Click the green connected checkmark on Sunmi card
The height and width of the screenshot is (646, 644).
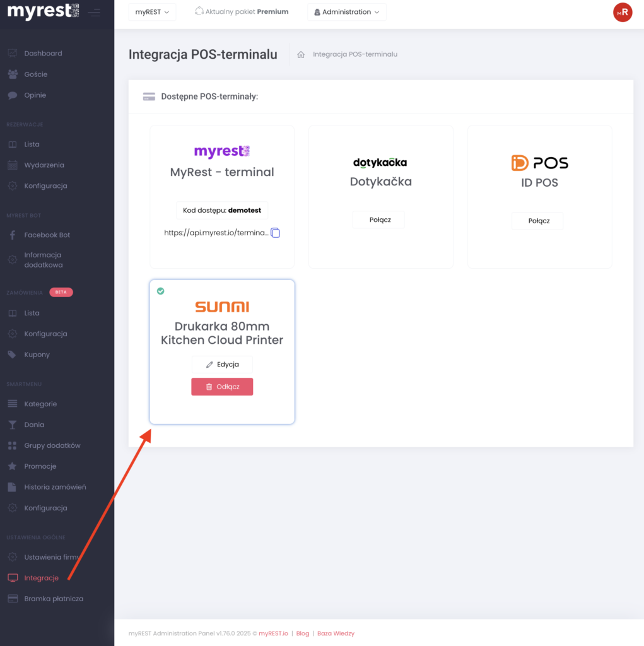click(161, 291)
